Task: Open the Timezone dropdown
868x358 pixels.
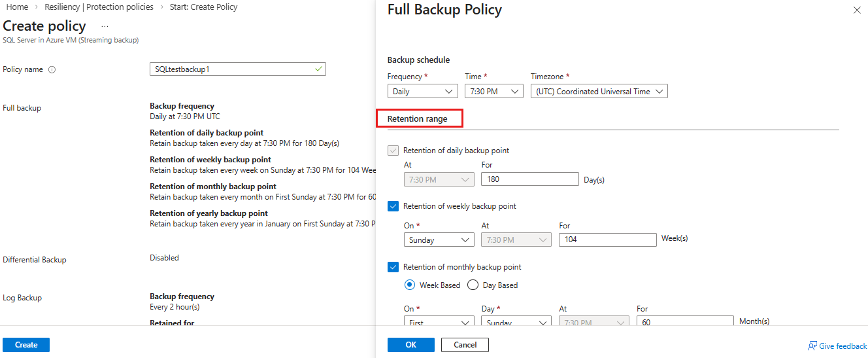Action: click(x=599, y=92)
